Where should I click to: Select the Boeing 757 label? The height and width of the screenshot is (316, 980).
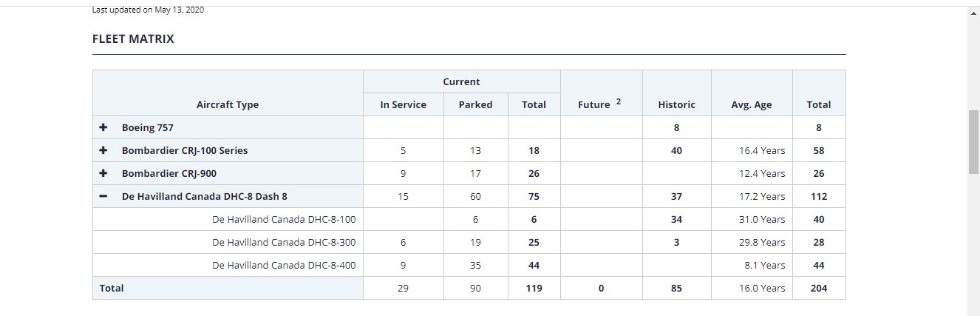coord(148,127)
